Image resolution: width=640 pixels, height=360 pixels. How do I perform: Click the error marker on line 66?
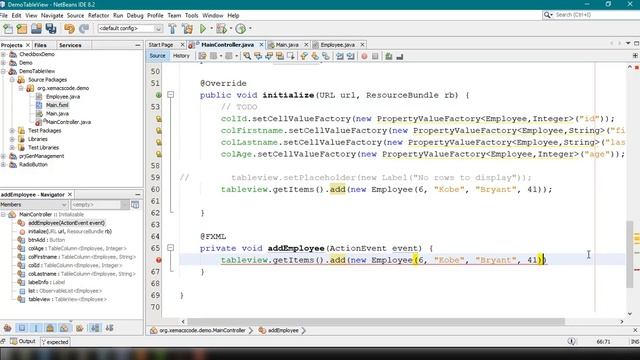click(x=158, y=260)
